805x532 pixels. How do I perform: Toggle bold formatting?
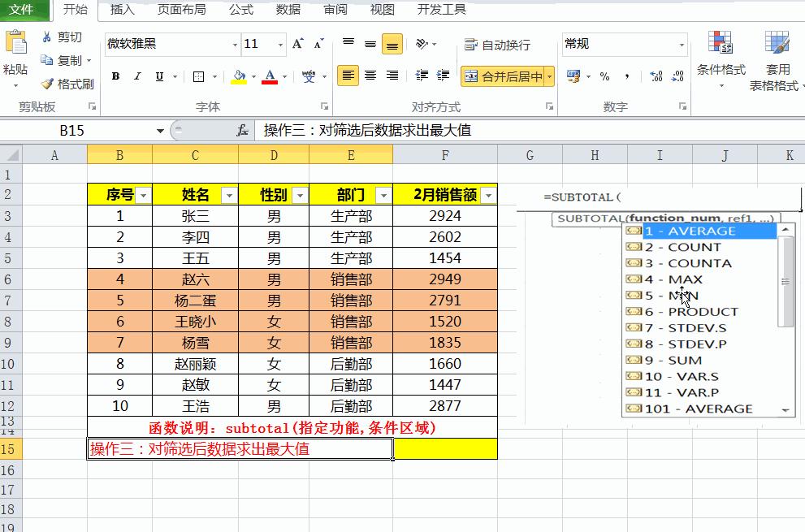(x=115, y=76)
